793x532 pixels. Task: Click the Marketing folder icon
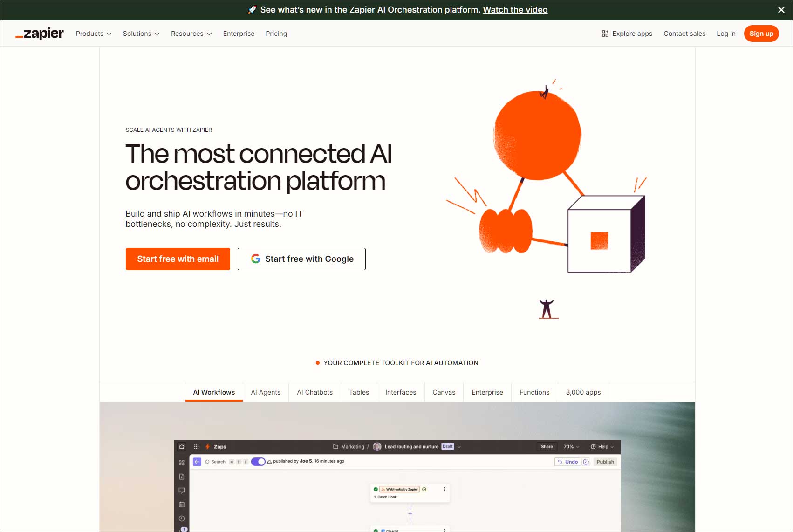point(335,446)
